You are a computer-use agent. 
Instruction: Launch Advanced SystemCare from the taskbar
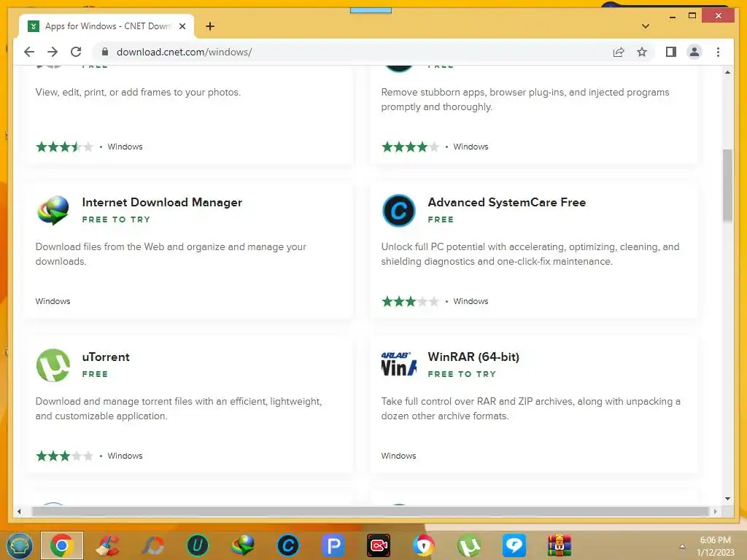pyautogui.click(x=287, y=545)
